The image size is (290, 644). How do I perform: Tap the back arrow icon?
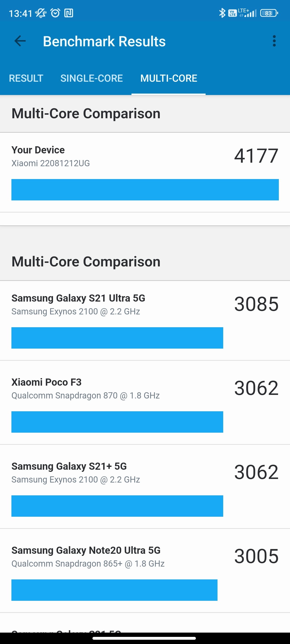tap(20, 41)
